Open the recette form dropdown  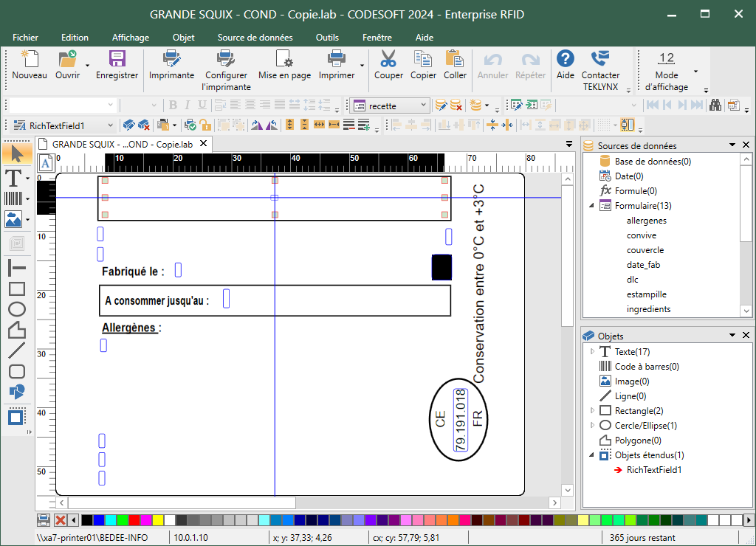423,106
